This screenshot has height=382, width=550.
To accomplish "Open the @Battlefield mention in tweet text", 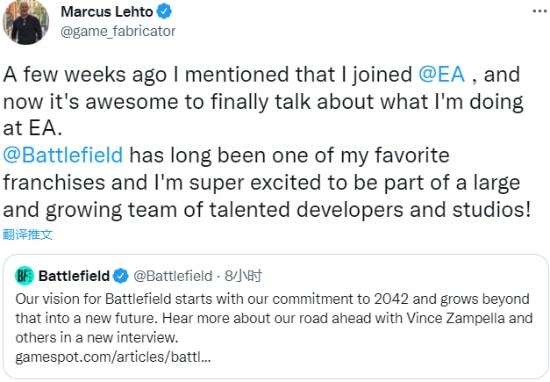I will click(63, 155).
